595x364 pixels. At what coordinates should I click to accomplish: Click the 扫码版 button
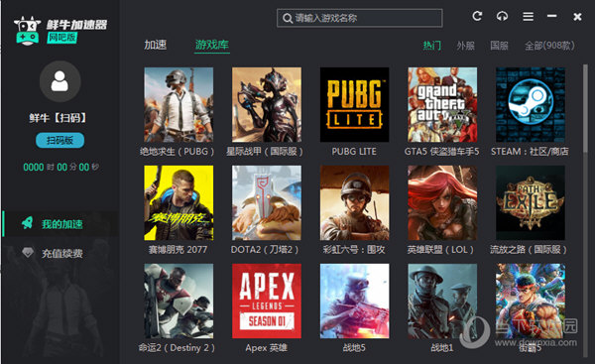[x=59, y=141]
